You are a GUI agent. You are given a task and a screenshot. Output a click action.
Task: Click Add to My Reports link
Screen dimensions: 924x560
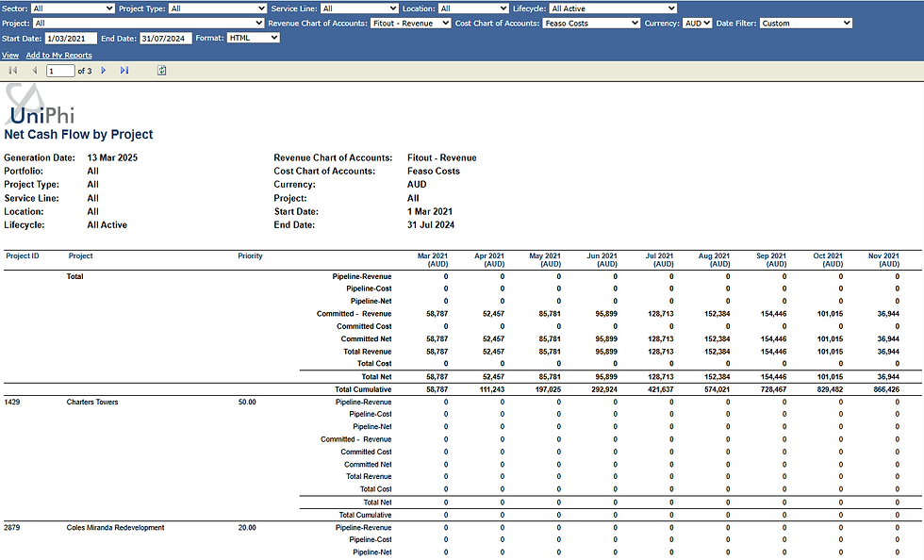tap(58, 56)
